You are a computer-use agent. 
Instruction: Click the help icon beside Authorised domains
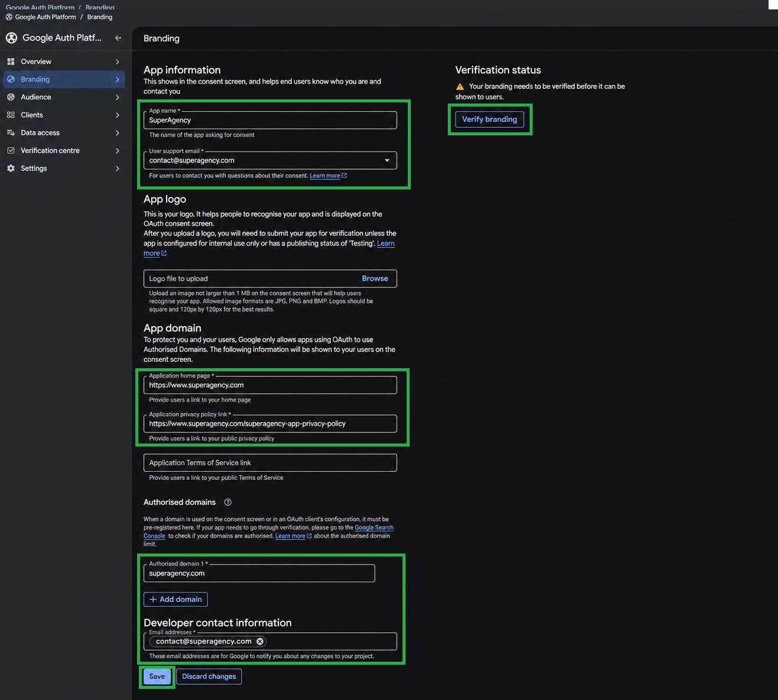click(228, 502)
